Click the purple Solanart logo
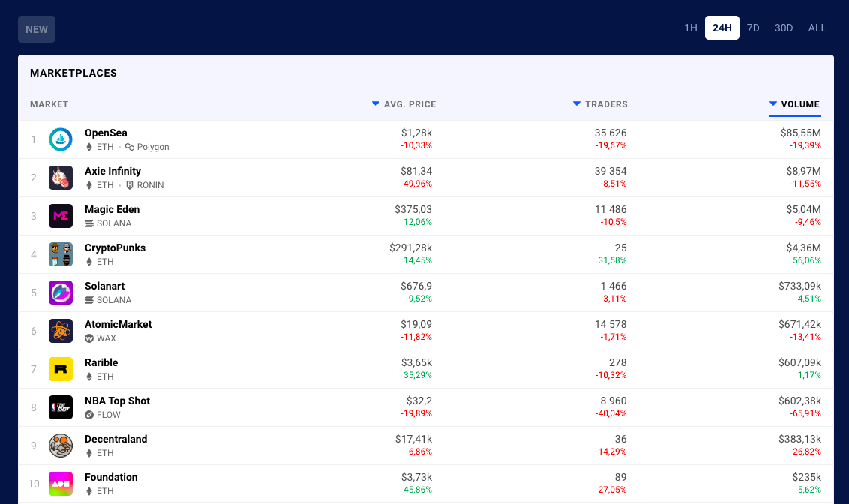Image resolution: width=849 pixels, height=504 pixels. point(61,292)
